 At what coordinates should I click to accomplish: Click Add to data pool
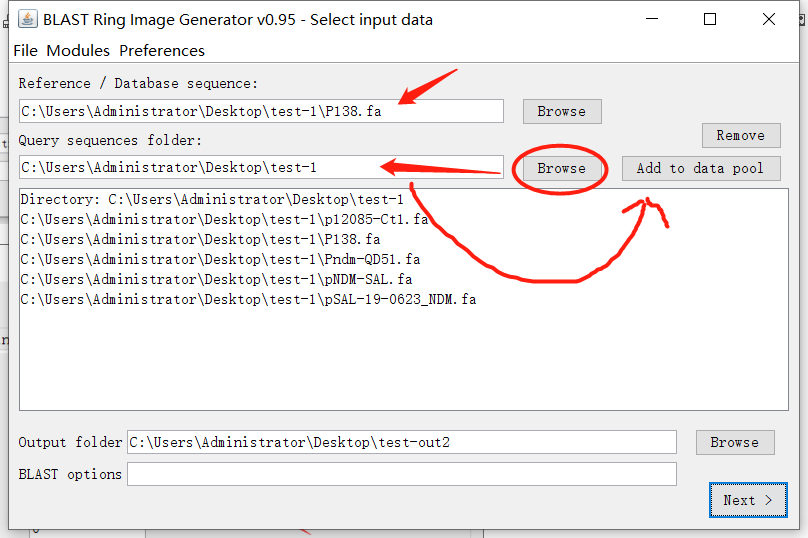(x=700, y=168)
